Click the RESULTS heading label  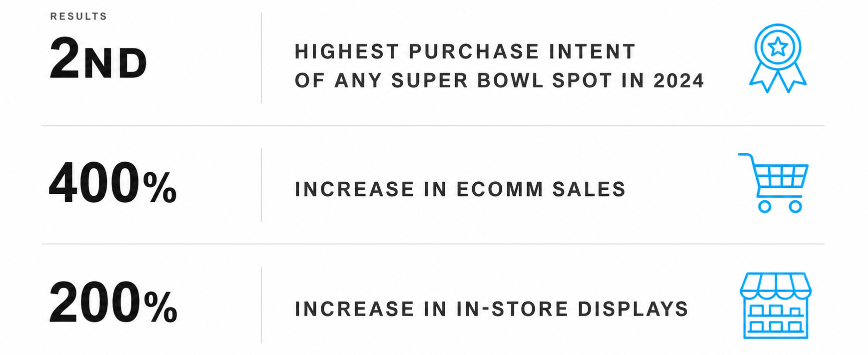tap(78, 16)
